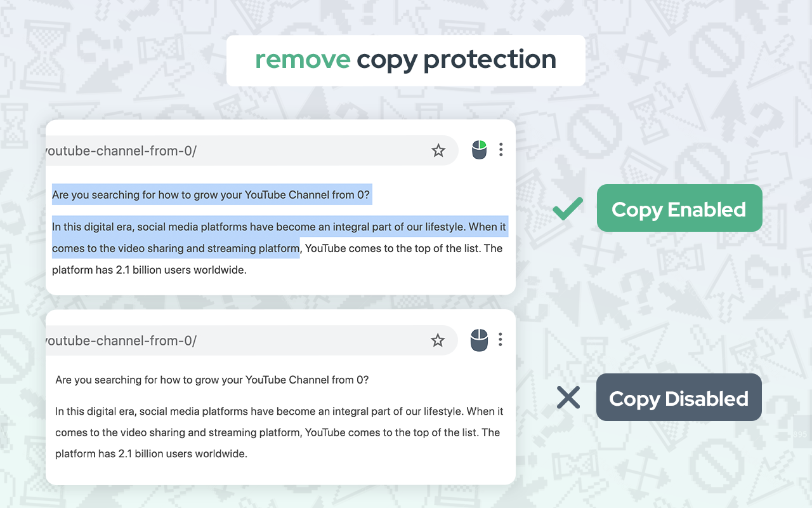812x508 pixels.
Task: Focus the upper card's address bar URL
Action: pyautogui.click(x=121, y=150)
